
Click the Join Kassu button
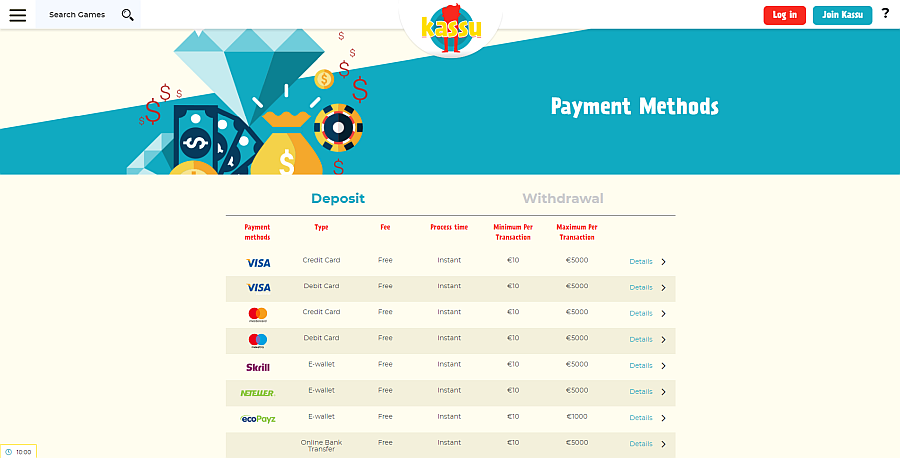pyautogui.click(x=843, y=15)
